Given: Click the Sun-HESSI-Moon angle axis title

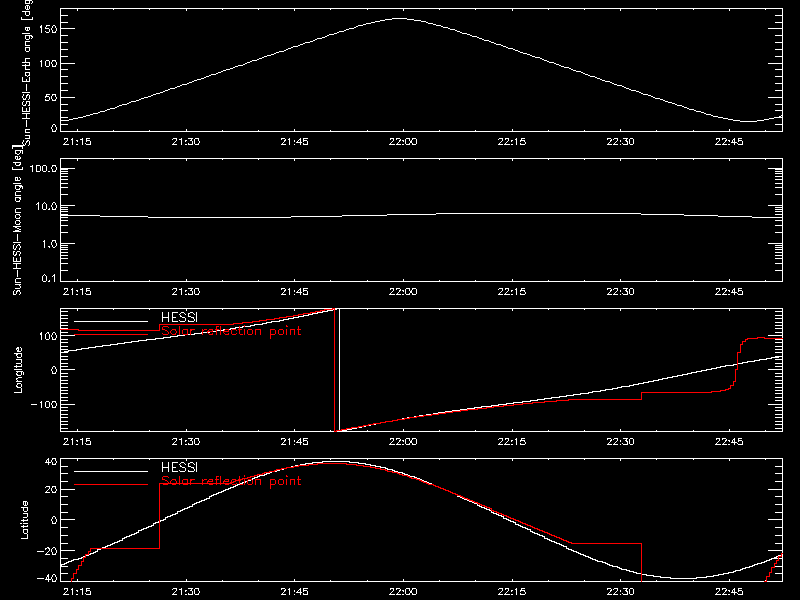Looking at the screenshot, I should (x=17, y=220).
